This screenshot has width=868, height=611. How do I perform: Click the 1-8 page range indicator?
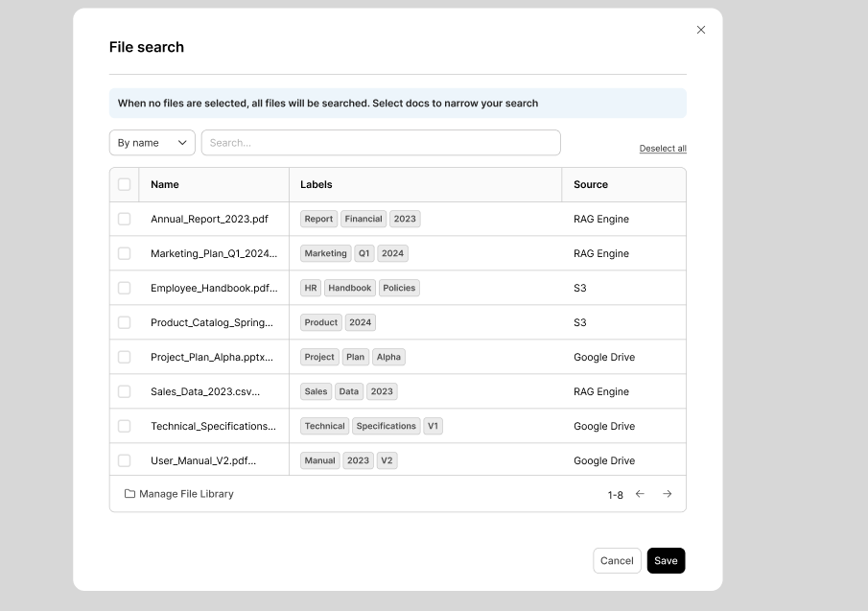click(615, 495)
